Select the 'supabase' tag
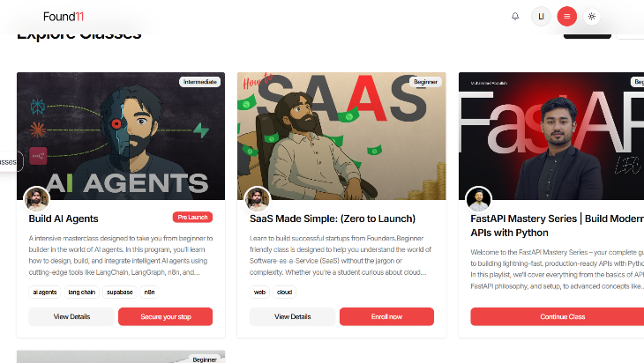Viewport: 644px width, 363px height. pyautogui.click(x=118, y=291)
